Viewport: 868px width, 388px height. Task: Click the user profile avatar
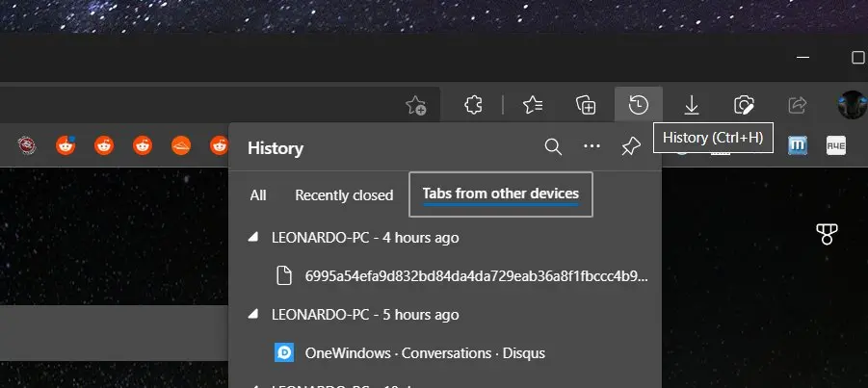point(852,105)
